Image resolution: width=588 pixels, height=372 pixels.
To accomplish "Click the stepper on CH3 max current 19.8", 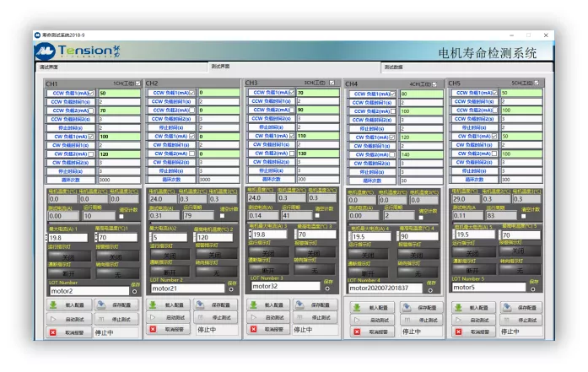I will click(249, 234).
